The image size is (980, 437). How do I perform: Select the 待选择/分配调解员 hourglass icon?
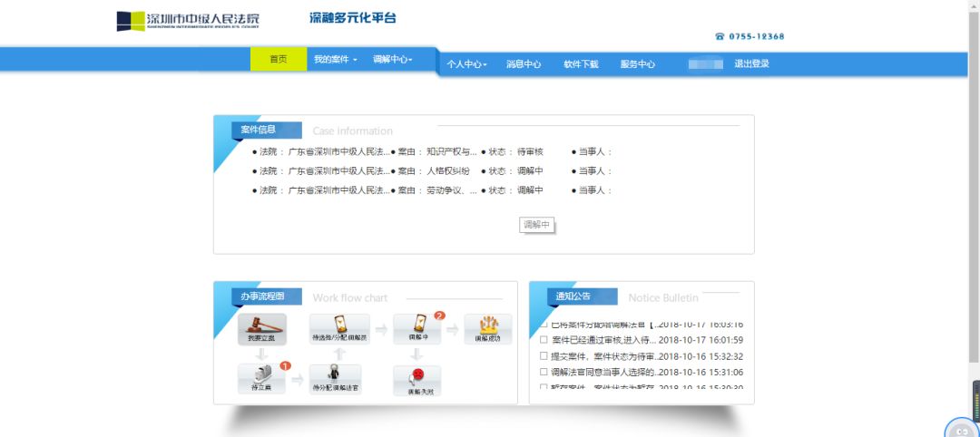[339, 328]
